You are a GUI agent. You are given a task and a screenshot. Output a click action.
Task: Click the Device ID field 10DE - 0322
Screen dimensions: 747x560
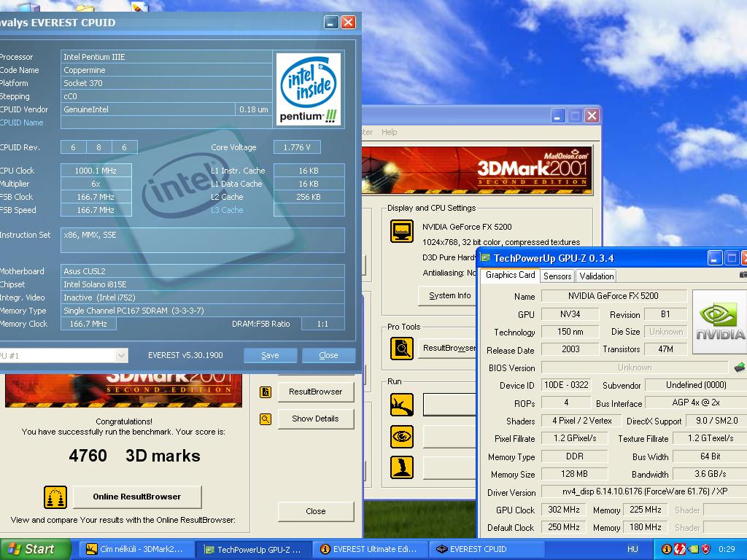pyautogui.click(x=566, y=385)
